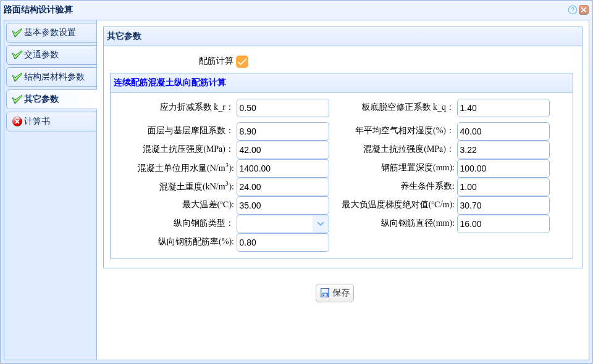The height and width of the screenshot is (364, 593).
Task: Edit 混凝土抗拉强度 value 3.22
Action: 503,150
